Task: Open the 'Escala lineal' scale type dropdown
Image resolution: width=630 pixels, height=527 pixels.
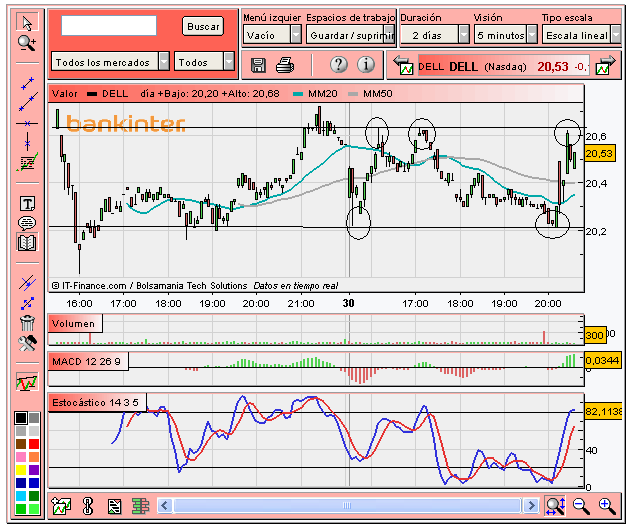Action: pyautogui.click(x=581, y=35)
